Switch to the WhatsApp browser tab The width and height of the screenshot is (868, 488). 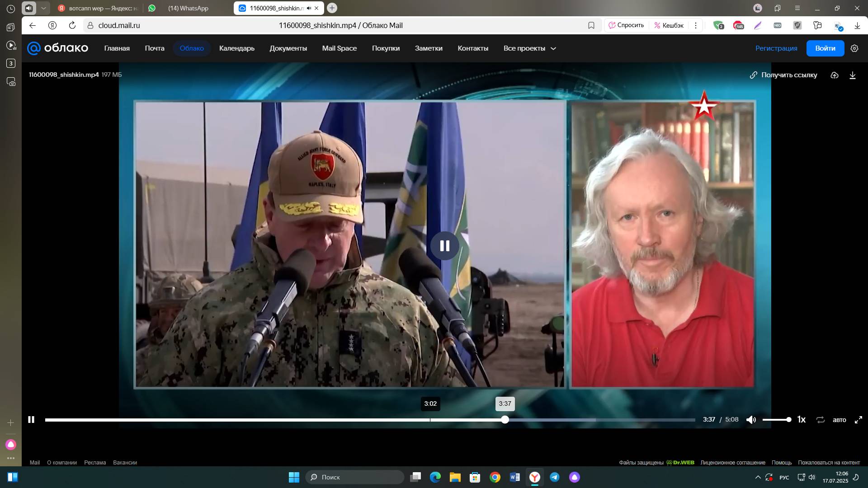(188, 8)
